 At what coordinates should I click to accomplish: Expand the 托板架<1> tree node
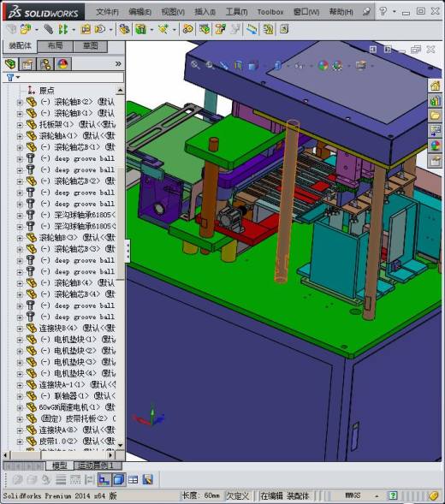(20, 125)
